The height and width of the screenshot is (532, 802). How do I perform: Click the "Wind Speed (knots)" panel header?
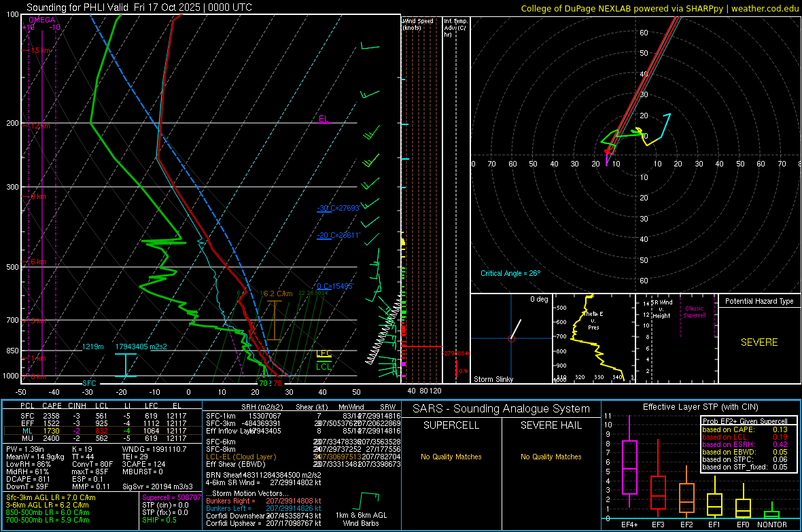point(418,24)
